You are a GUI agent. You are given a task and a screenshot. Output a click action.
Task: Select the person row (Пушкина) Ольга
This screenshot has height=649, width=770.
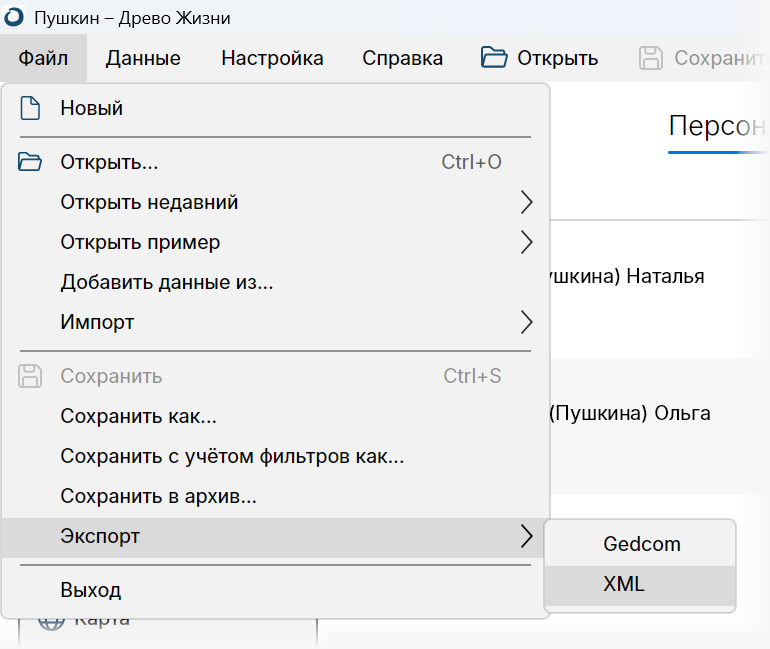point(660,426)
